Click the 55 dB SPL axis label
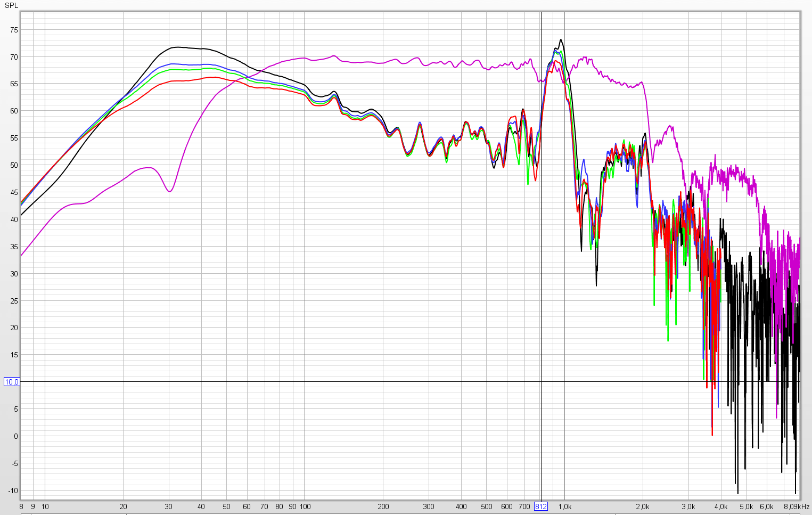Viewport: 812px width, 515px height. click(14, 138)
